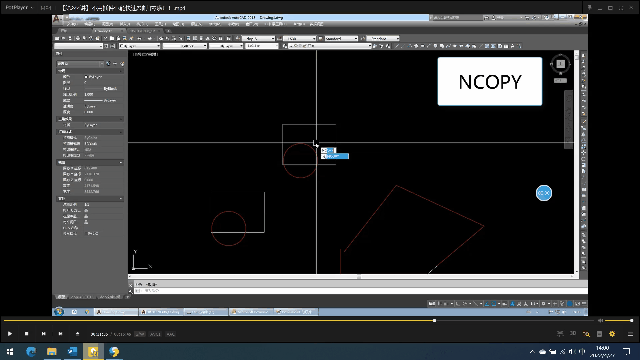This screenshot has width=640, height=360.
Task: Skip to the next video
Action: (x=60, y=333)
